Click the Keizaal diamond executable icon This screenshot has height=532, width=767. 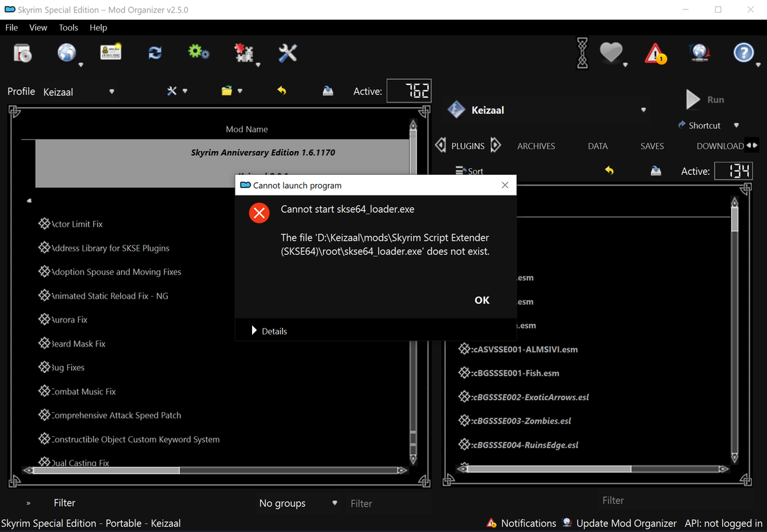coord(456,110)
